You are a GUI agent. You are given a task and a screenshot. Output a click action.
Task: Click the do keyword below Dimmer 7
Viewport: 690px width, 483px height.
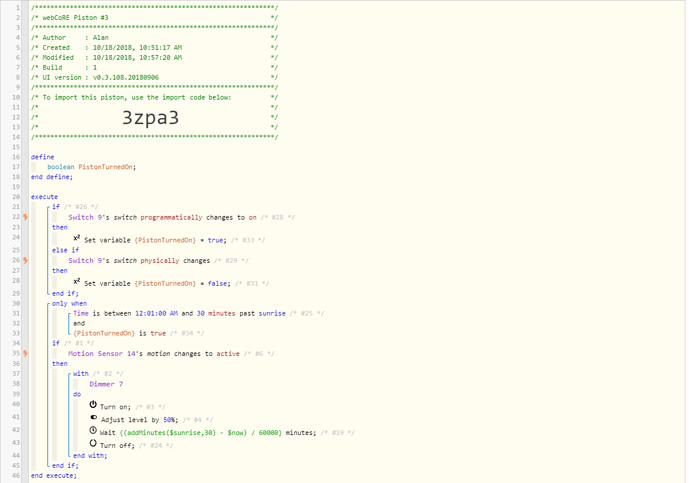coord(77,394)
